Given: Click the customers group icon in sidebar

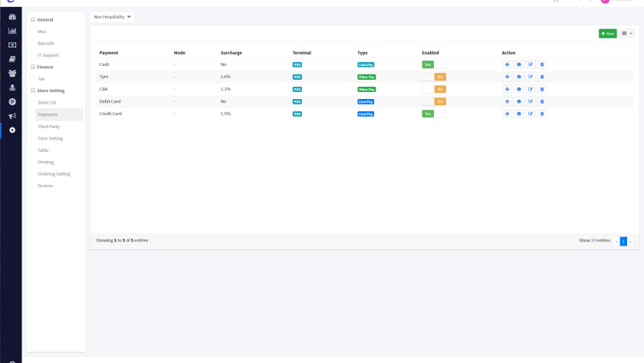Looking at the screenshot, I should pyautogui.click(x=11, y=73).
